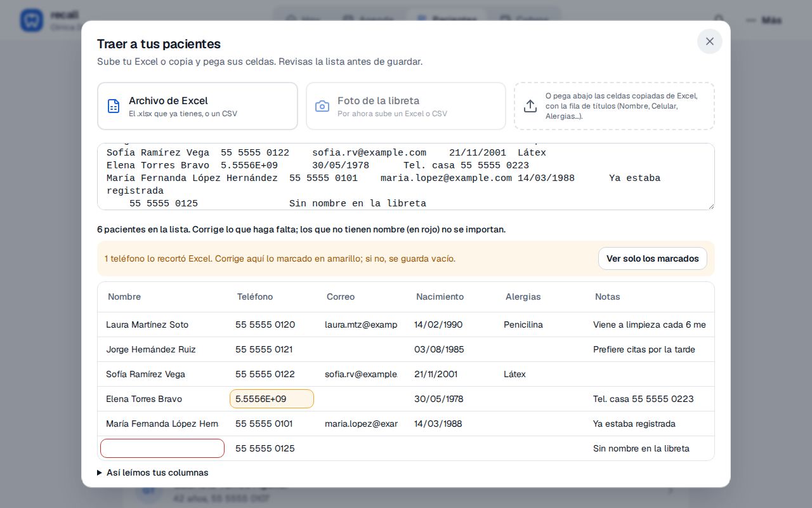Edit name Elena Torres Bravo
Image resolution: width=812 pixels, height=508 pixels.
tap(162, 399)
